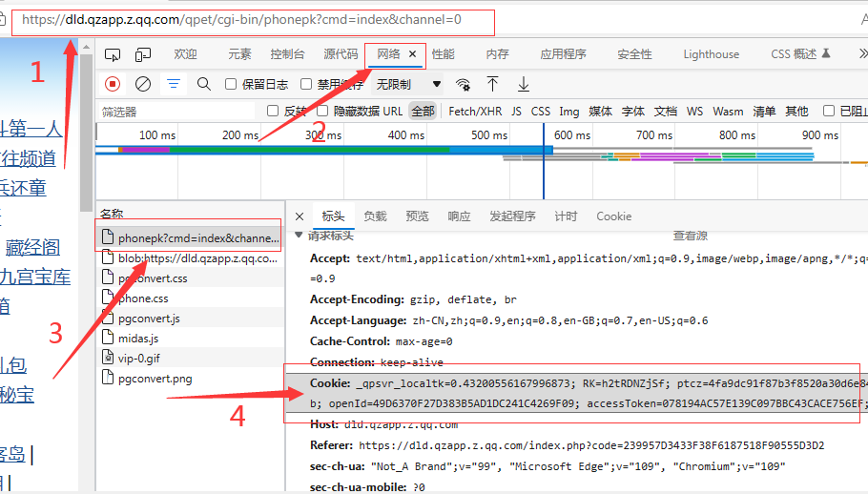Focus the 筛选器 filter input field
The height and width of the screenshot is (494, 868).
tap(176, 112)
